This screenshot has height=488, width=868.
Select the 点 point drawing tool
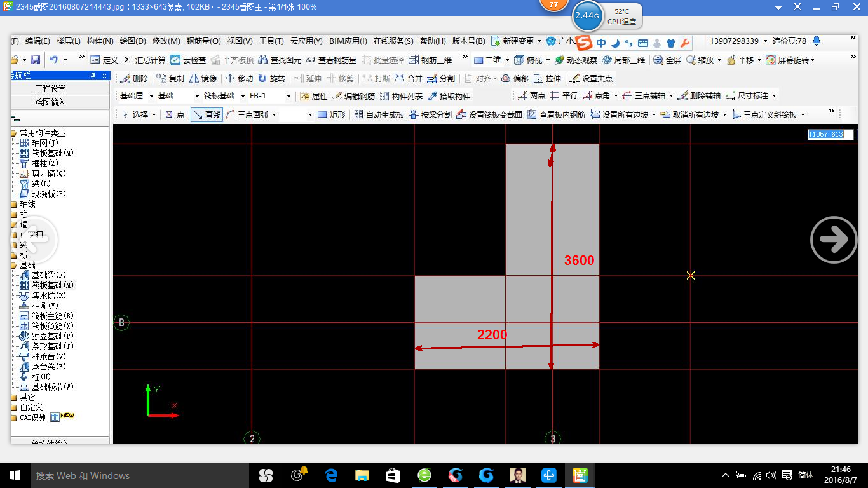point(174,114)
